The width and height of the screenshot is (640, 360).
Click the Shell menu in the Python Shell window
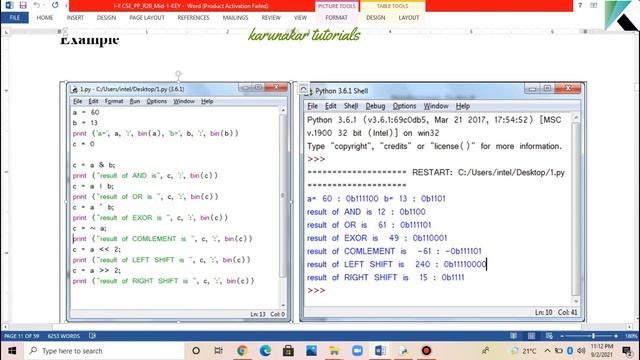tap(351, 106)
